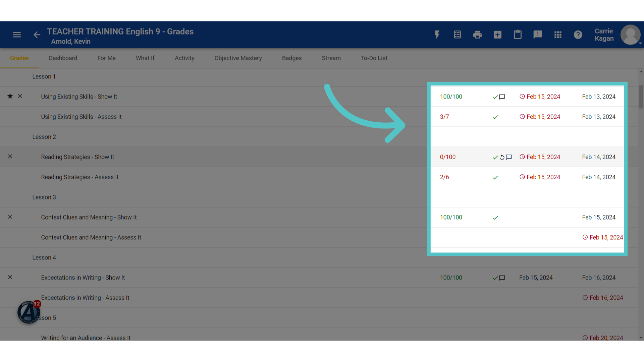The height and width of the screenshot is (362, 644).
Task: Switch to the Dashboard tab
Action: click(x=63, y=58)
